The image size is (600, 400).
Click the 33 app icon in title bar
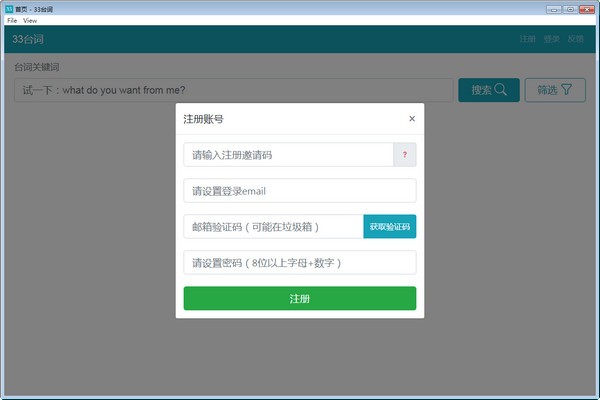(x=7, y=8)
